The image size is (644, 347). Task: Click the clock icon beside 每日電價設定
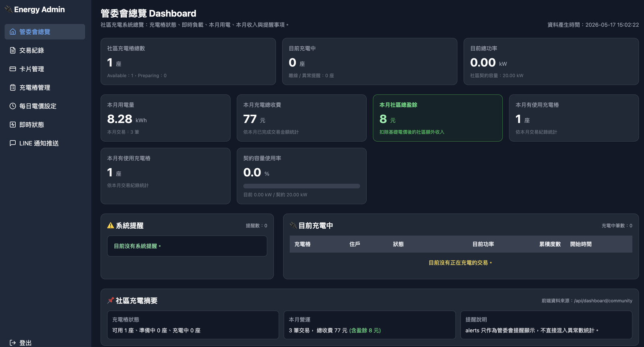pyautogui.click(x=13, y=106)
